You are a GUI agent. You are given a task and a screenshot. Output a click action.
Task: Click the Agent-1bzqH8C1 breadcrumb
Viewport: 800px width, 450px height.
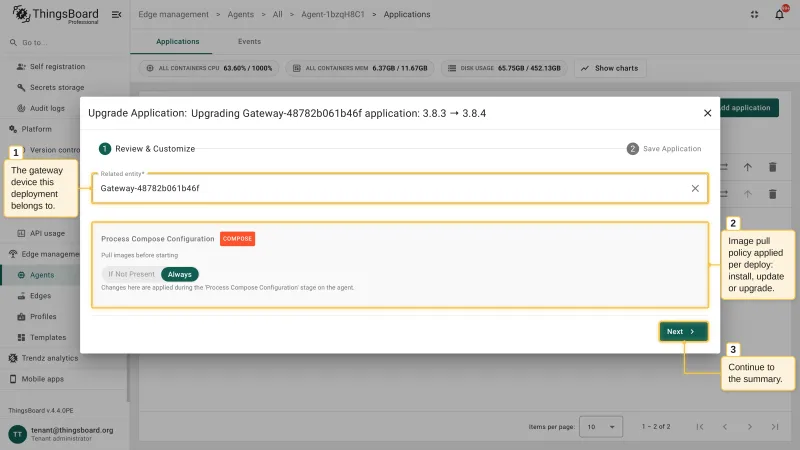point(333,14)
